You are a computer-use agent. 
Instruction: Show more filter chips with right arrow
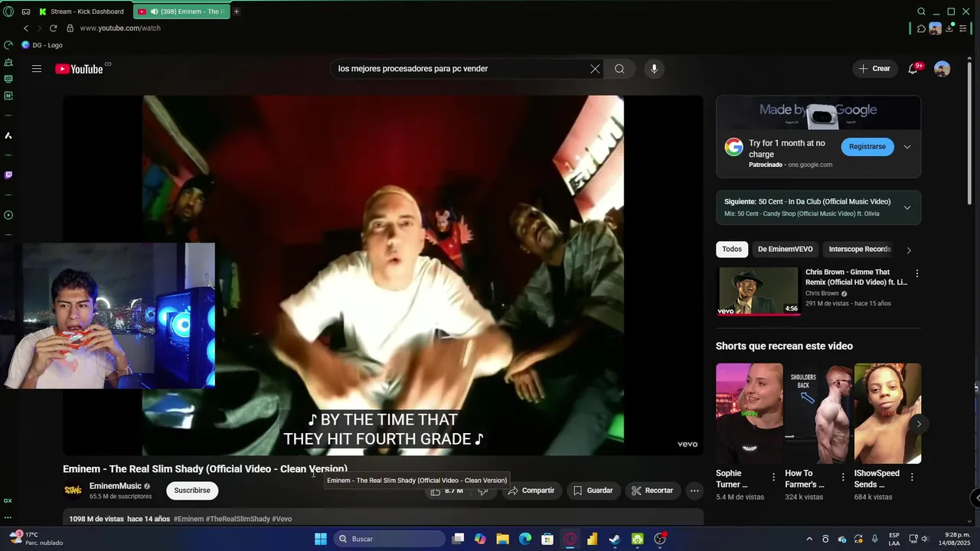[909, 250]
